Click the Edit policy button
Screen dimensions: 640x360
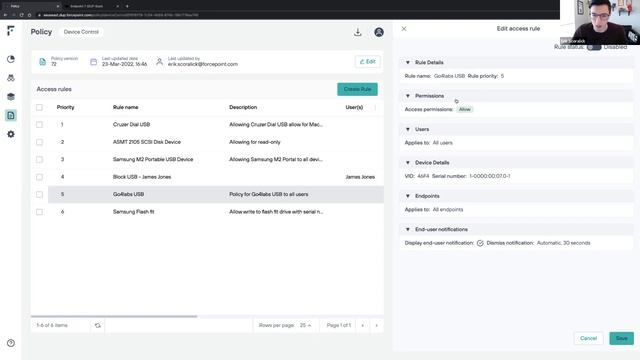pyautogui.click(x=367, y=62)
